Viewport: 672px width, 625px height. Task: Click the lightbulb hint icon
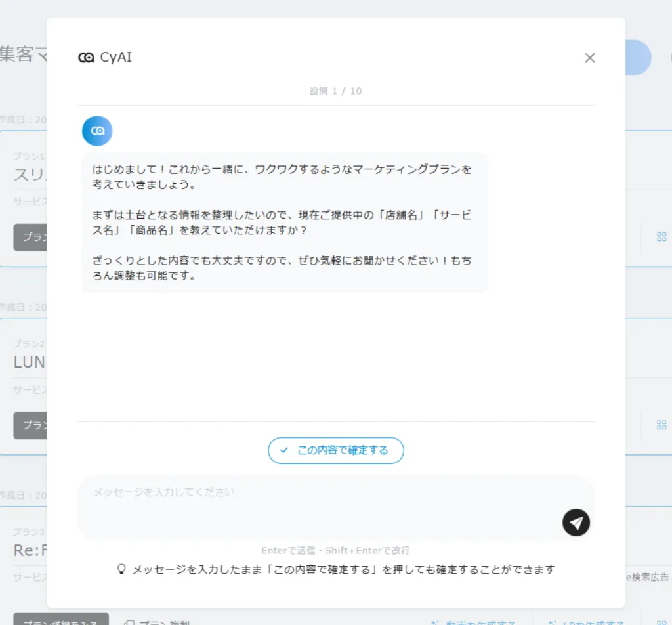click(x=121, y=569)
